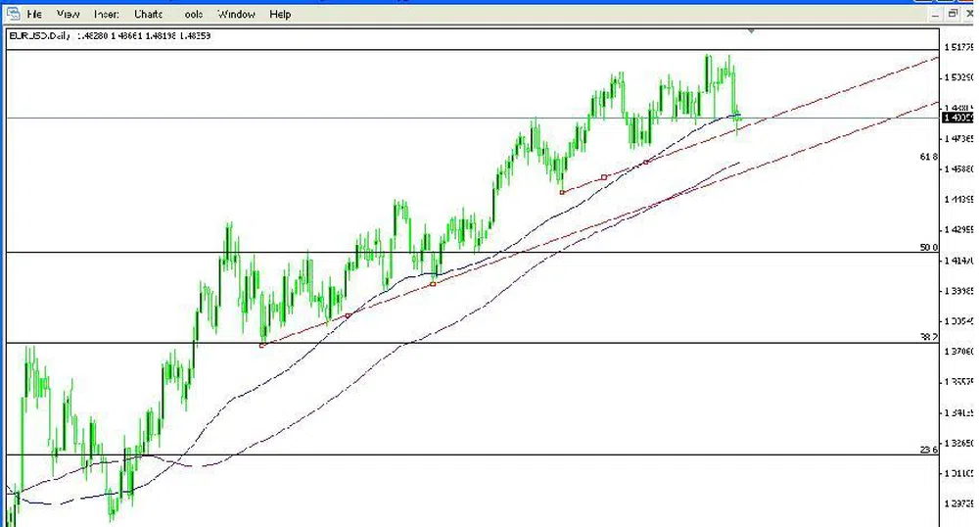Close the chart window
Image resolution: width=980 pixels, height=527 pixels.
tap(970, 14)
